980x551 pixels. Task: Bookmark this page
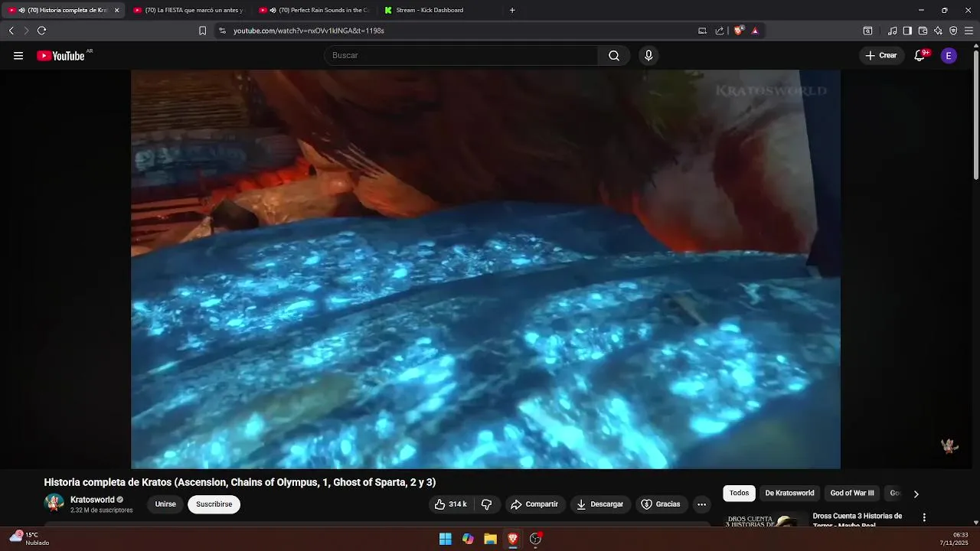click(x=202, y=31)
